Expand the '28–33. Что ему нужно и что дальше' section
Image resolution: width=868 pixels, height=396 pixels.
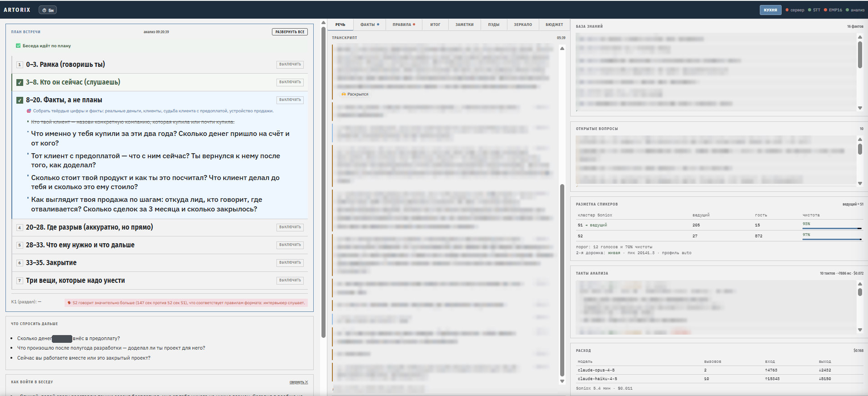pos(80,245)
